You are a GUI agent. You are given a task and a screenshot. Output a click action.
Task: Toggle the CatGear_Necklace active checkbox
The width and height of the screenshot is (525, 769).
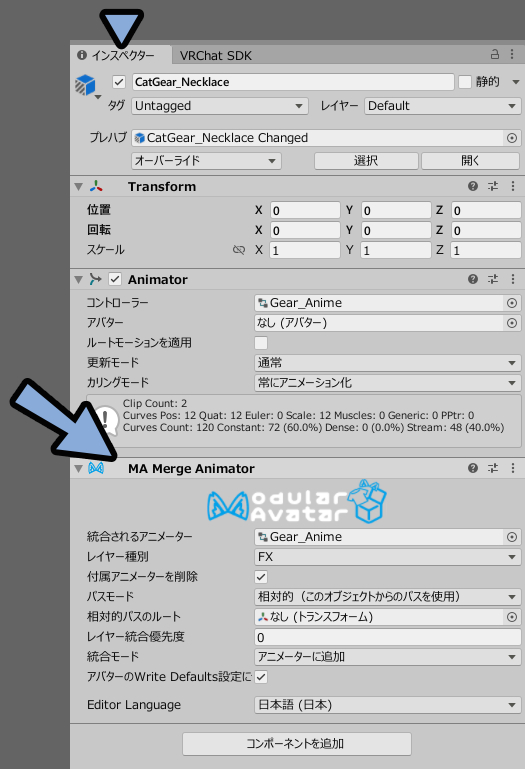coord(119,82)
